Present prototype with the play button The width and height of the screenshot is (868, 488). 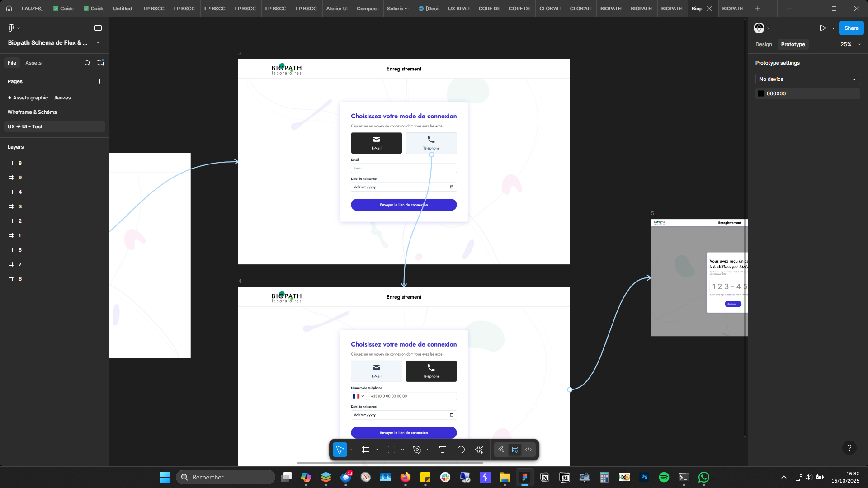click(822, 28)
